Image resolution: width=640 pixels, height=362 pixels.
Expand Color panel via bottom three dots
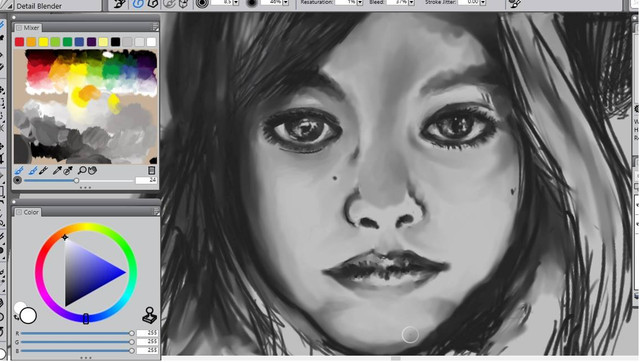[86, 358]
